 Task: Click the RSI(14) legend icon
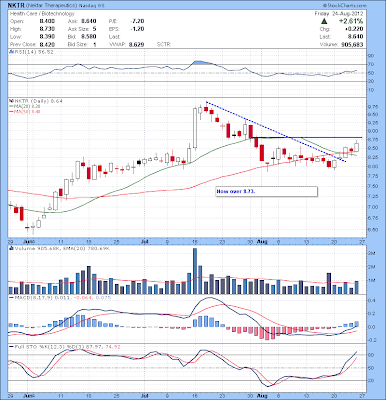(x=10, y=52)
